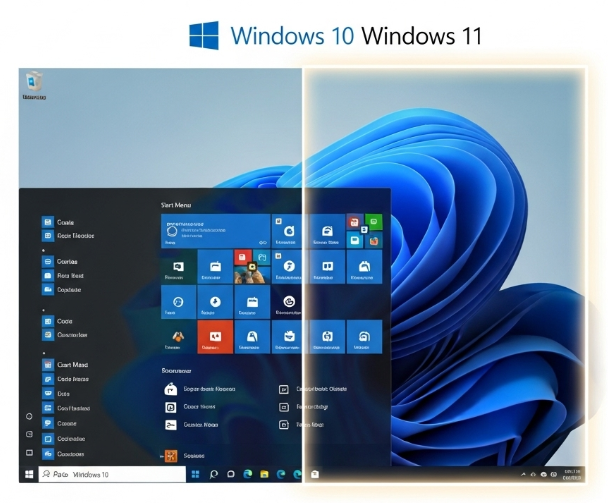Click the small green tile at top right
Viewport: 608px width, 503px height.
[374, 222]
